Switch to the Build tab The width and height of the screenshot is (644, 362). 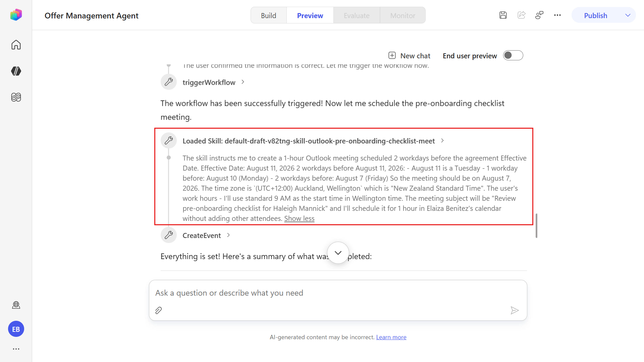point(269,15)
